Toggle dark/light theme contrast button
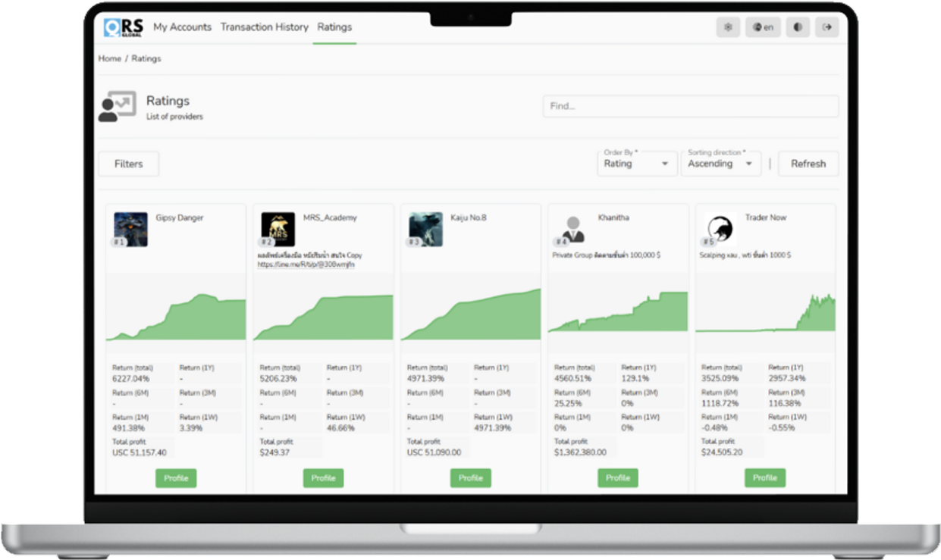The width and height of the screenshot is (941, 560). point(797,27)
